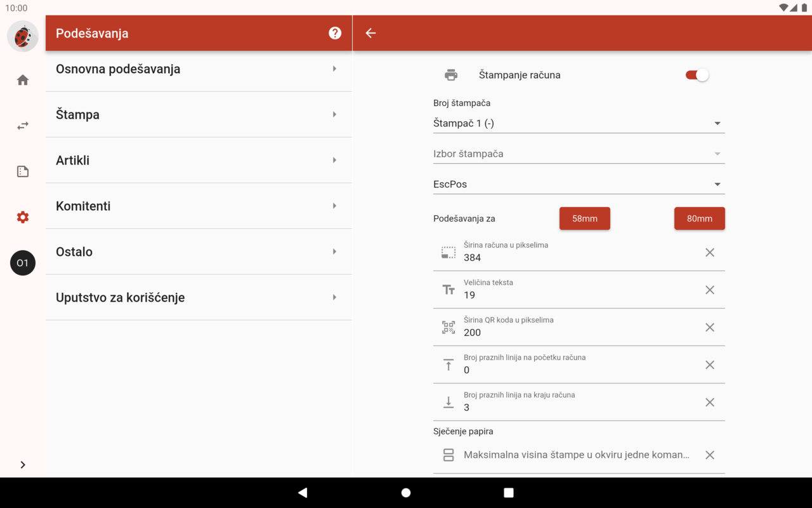Open the Osnovna podešavanja menu item
This screenshot has height=508, width=812.
coord(199,69)
